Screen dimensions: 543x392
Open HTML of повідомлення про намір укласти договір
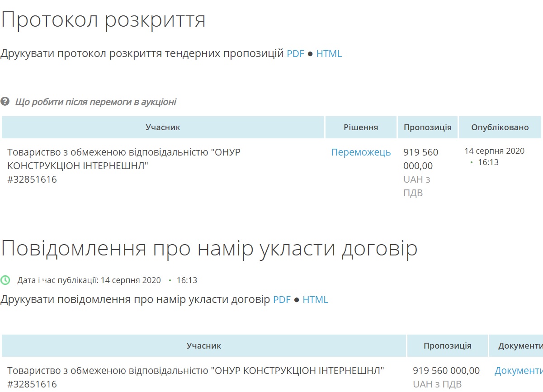click(x=315, y=300)
